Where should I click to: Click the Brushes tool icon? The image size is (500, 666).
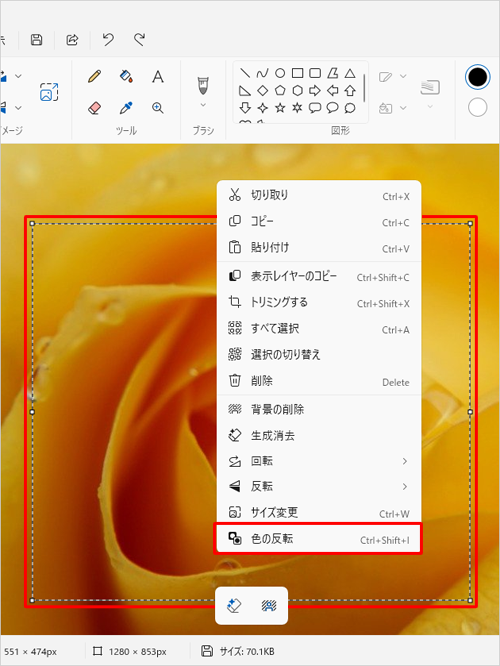203,85
